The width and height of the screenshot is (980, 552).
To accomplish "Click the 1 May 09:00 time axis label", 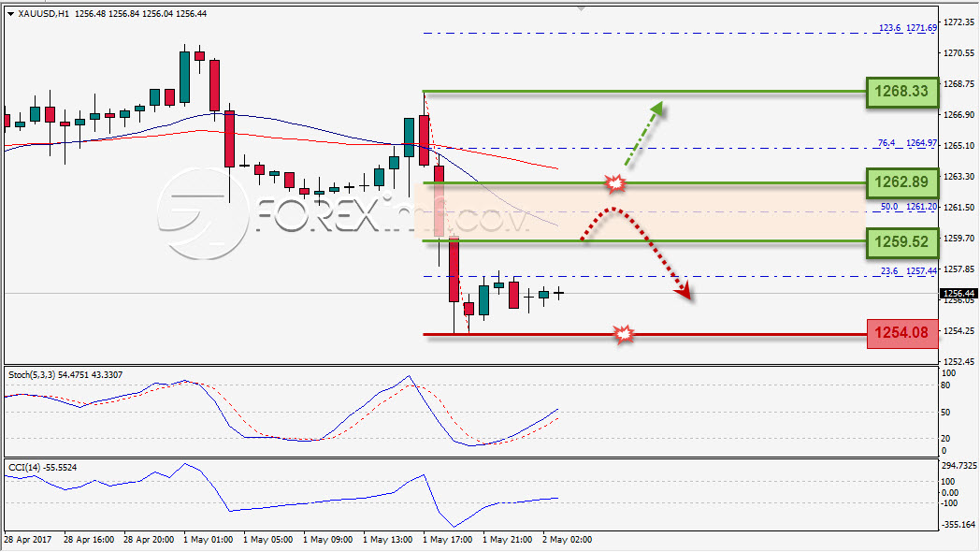I will [x=328, y=540].
